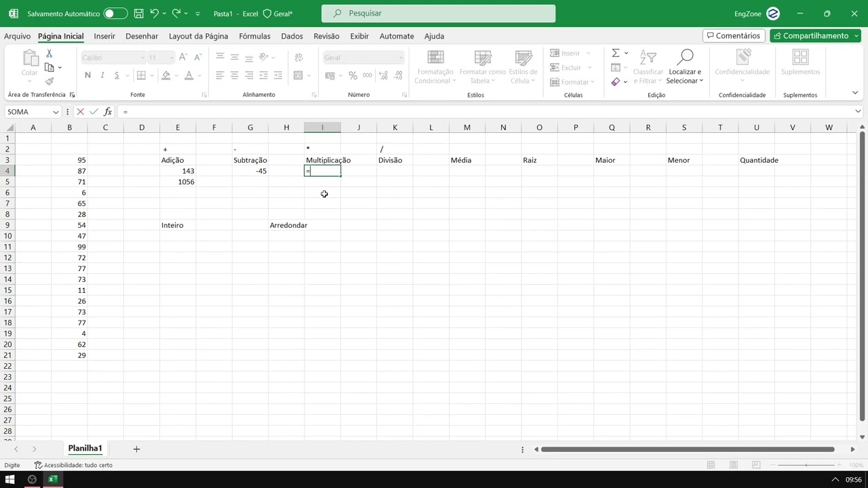The height and width of the screenshot is (488, 868).
Task: Open the Exibir ribbon tab
Action: (x=359, y=36)
